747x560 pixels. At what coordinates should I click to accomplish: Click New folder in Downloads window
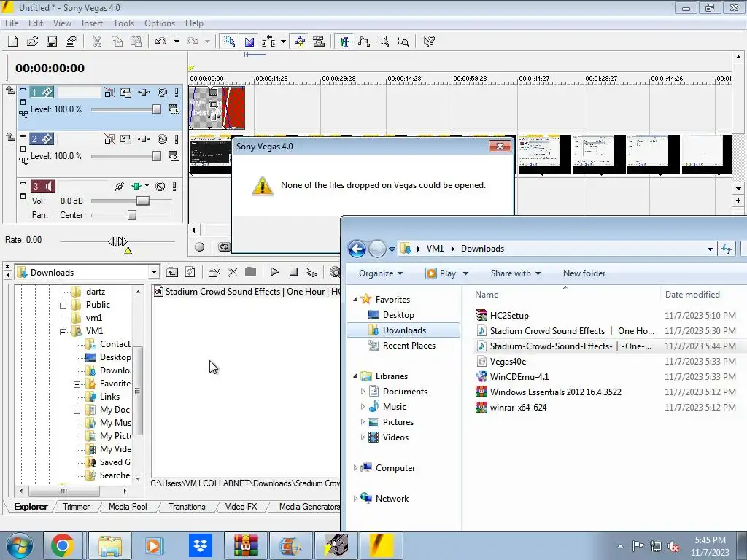584,273
